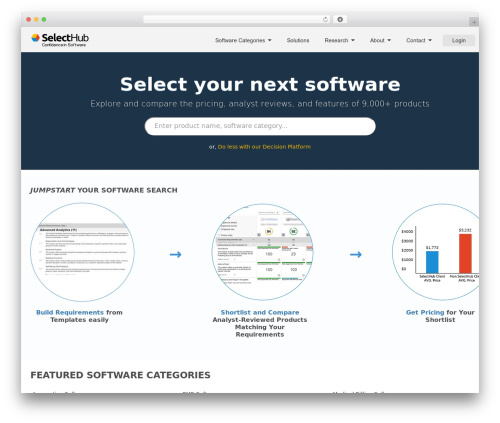The image size is (500, 423).
Task: Expand the Research dropdown menu
Action: tap(339, 40)
